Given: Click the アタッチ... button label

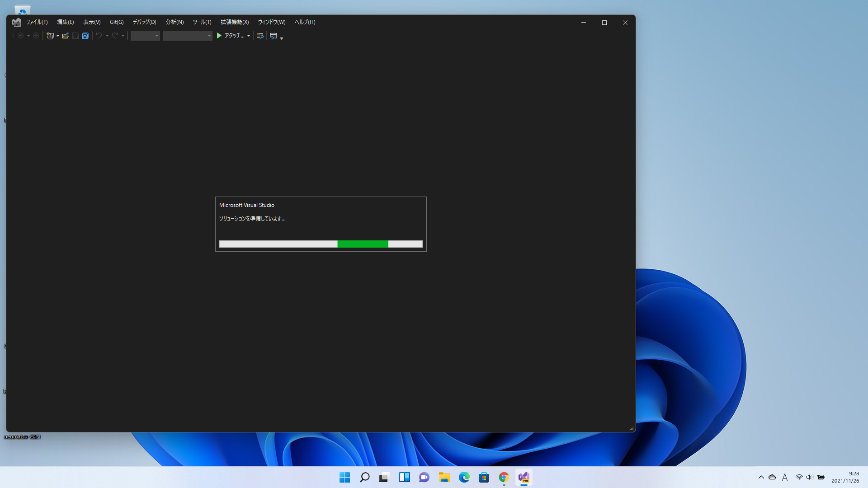Looking at the screenshot, I should click(234, 36).
